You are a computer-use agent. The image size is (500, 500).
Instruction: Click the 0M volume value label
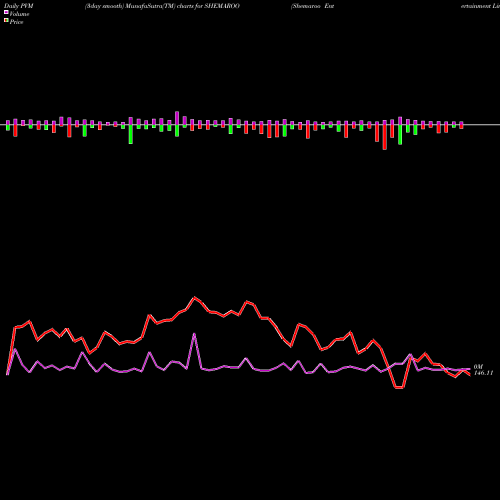click(478, 367)
